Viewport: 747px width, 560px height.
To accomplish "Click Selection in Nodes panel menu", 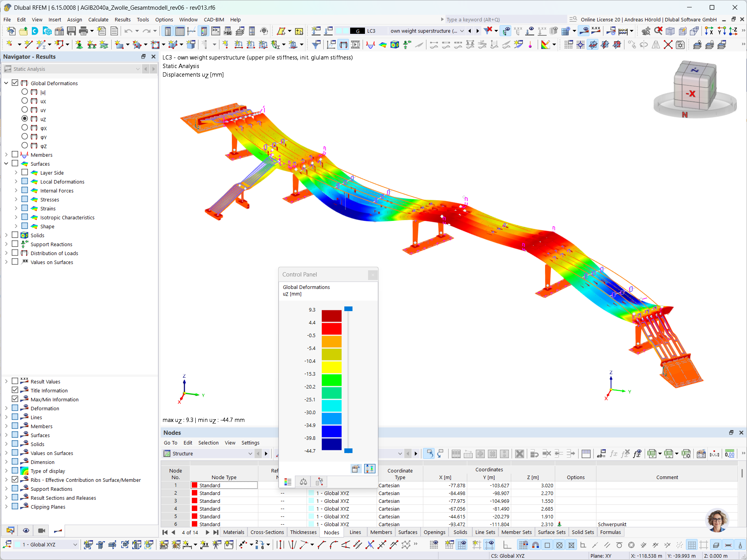I will pyautogui.click(x=209, y=443).
